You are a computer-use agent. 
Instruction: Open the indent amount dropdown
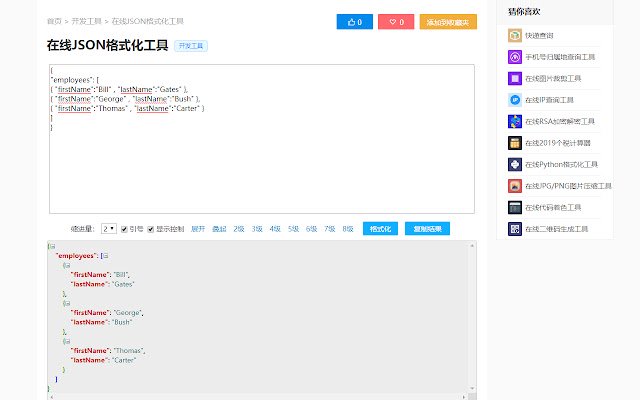point(109,229)
